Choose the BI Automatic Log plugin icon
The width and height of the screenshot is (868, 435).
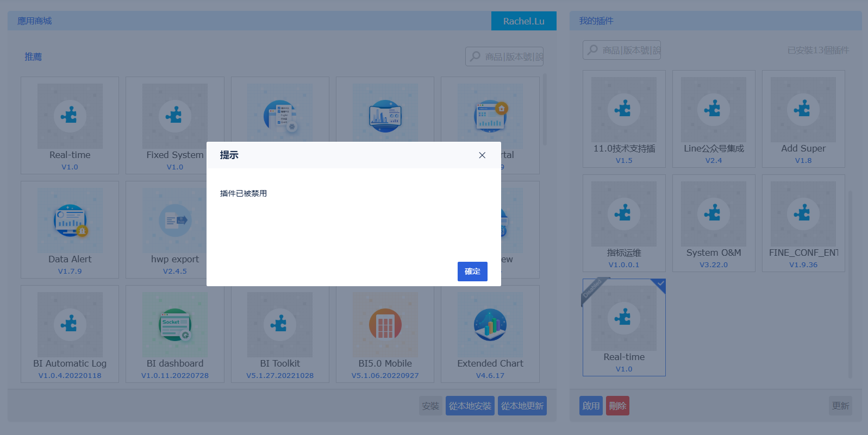point(70,324)
